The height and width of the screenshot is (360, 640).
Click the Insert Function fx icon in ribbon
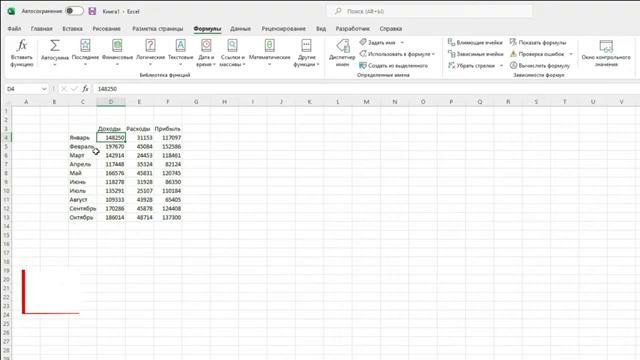(22, 45)
